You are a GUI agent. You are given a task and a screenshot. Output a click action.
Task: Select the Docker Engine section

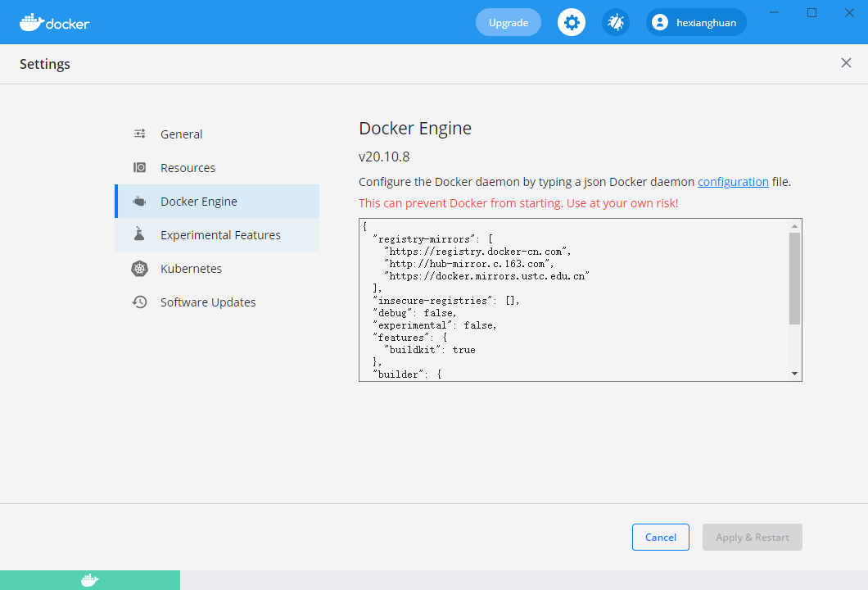tap(217, 201)
